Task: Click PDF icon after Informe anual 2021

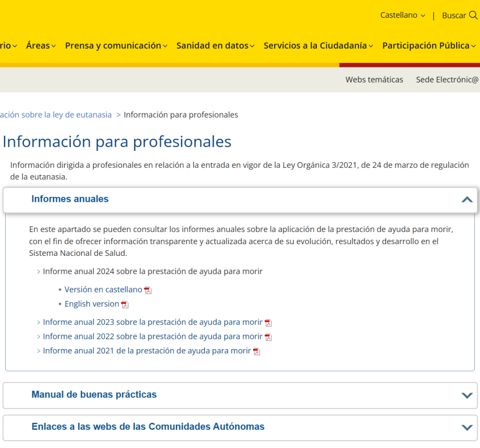Action: [x=256, y=351]
